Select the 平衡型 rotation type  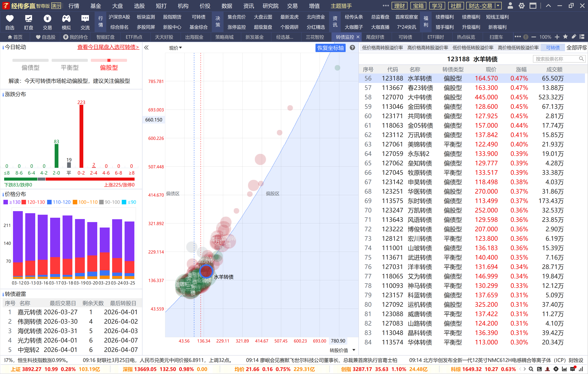pyautogui.click(x=70, y=67)
